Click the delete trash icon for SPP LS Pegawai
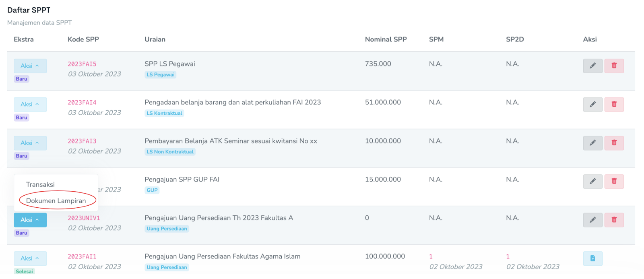Viewport: 644px width, 279px height. 614,66
